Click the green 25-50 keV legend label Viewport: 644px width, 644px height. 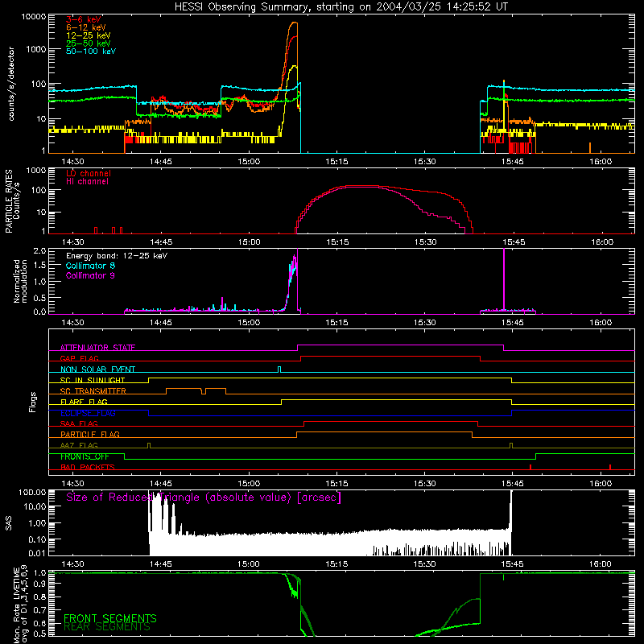coord(89,43)
